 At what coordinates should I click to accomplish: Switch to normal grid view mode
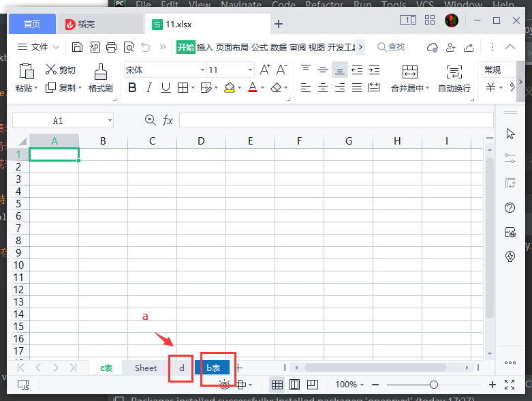[277, 385]
